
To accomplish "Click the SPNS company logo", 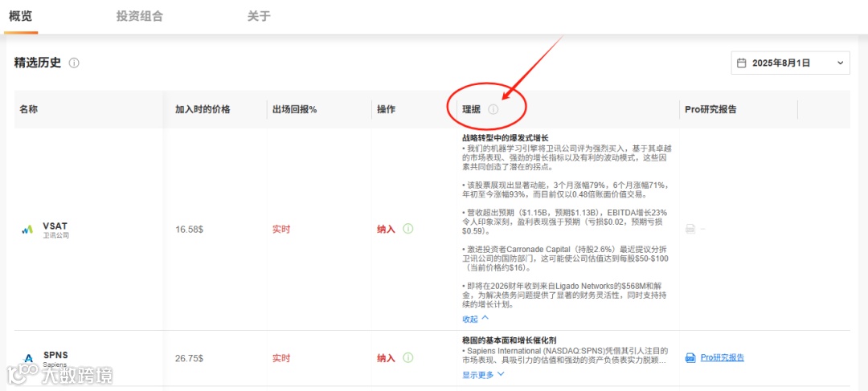I will point(29,358).
